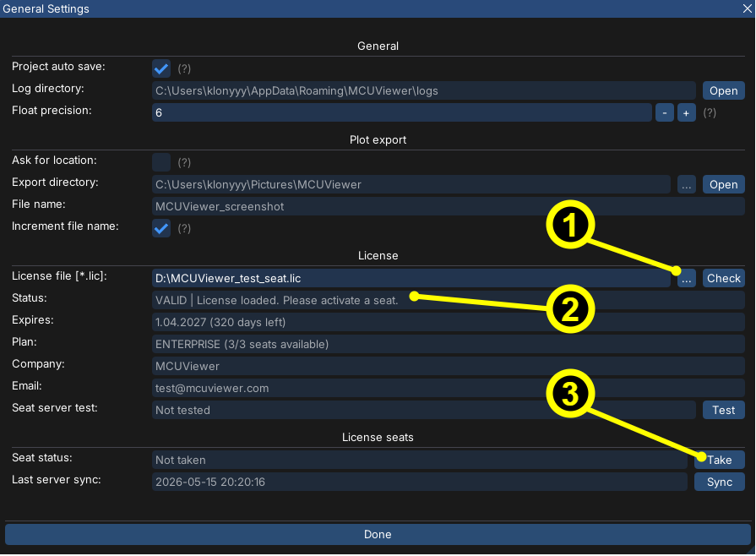This screenshot has height=556, width=756.
Task: Open the export directory folder
Action: [x=723, y=185]
